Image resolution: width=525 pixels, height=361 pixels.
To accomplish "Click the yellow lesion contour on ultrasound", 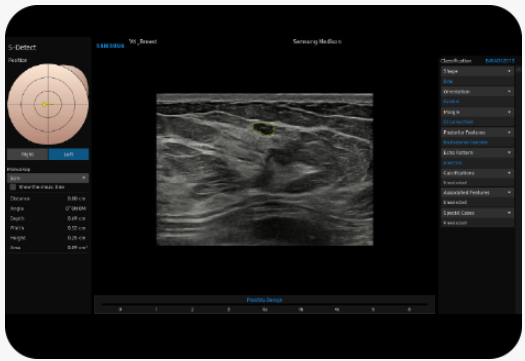I will point(264,129).
